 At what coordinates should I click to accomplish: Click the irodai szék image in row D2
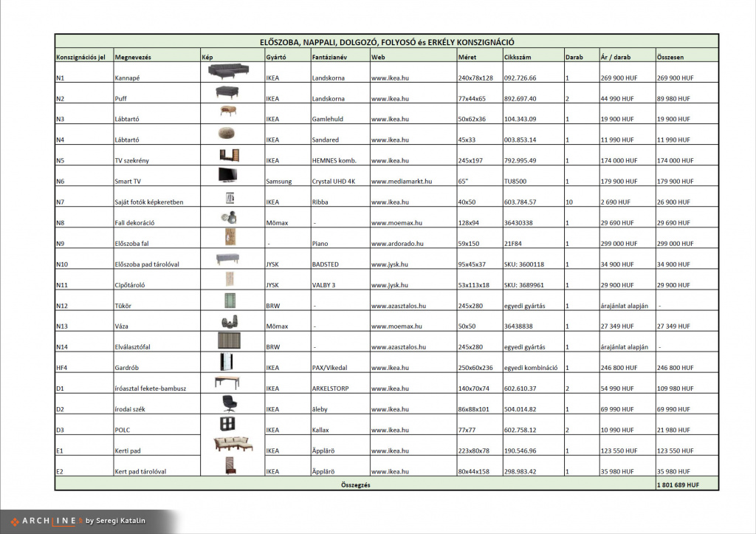point(230,403)
